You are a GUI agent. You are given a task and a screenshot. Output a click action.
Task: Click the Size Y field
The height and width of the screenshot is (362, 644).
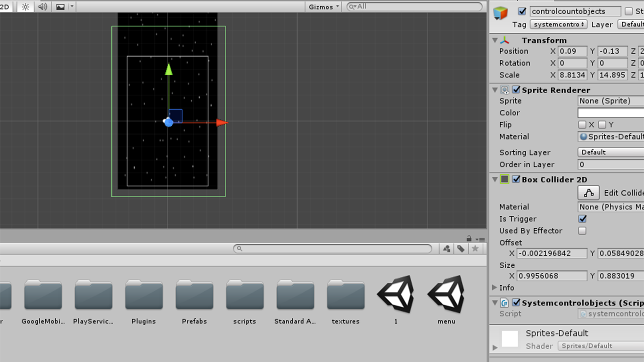[621, 276]
